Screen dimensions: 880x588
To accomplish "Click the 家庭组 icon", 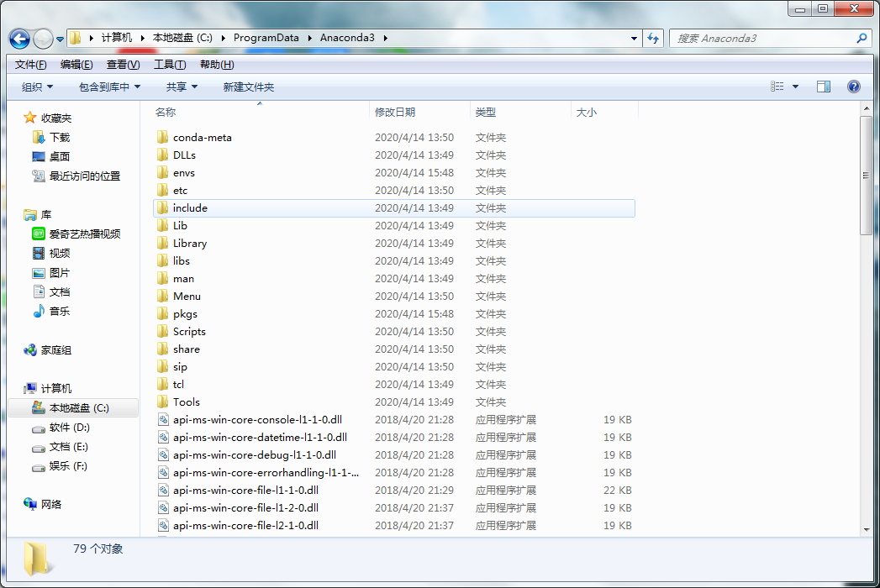I will point(29,350).
